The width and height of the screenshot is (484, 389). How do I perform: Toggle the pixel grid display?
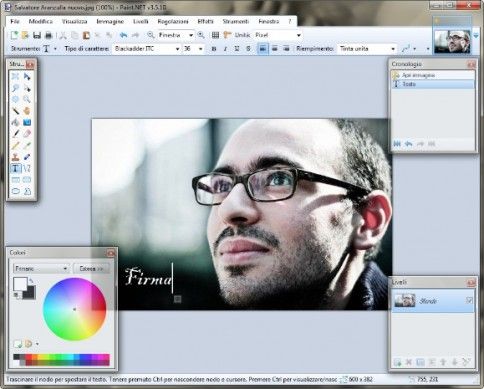click(x=216, y=35)
